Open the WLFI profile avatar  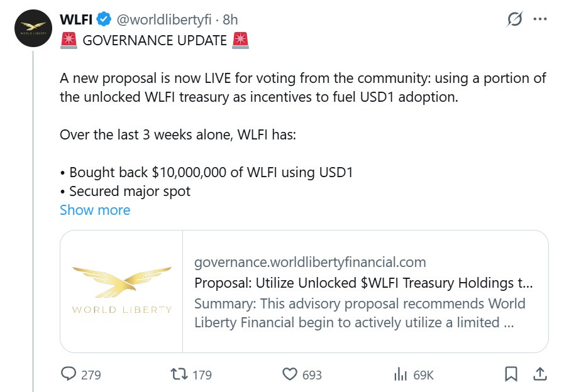pyautogui.click(x=33, y=29)
